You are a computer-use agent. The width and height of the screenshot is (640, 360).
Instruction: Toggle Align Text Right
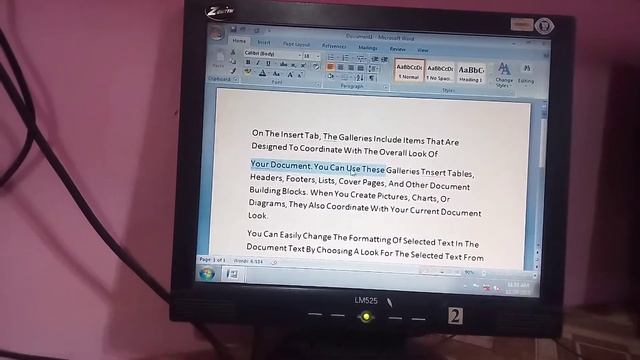pos(351,68)
